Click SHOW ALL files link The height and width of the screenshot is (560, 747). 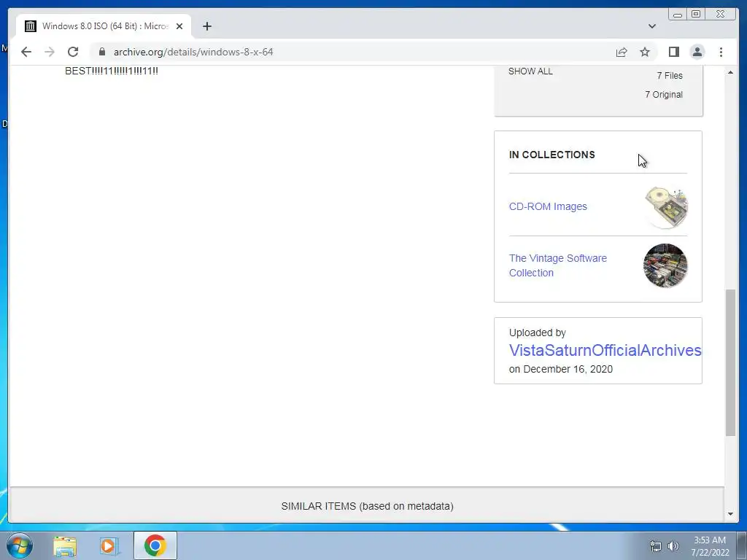click(x=530, y=71)
